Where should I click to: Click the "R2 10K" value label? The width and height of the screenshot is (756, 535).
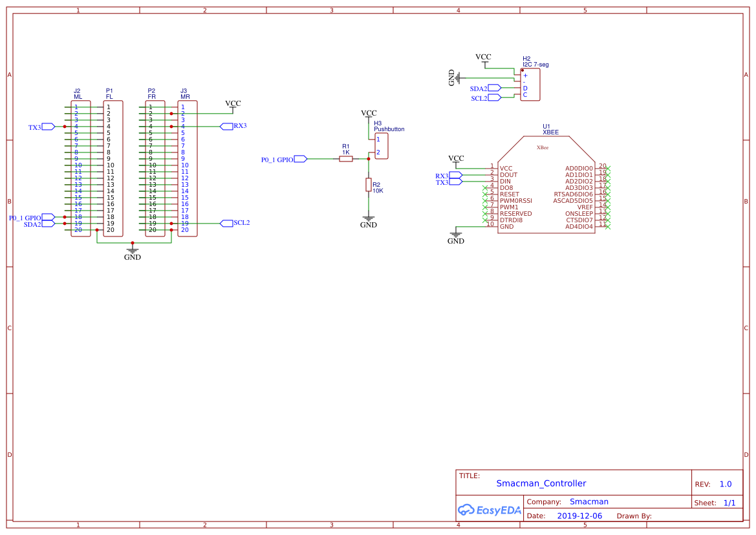pos(378,188)
